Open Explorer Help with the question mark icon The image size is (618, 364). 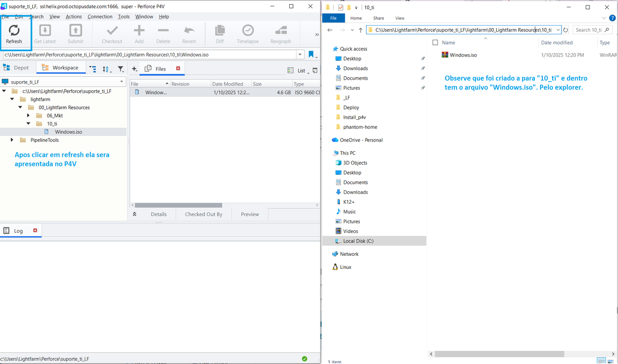tap(612, 18)
